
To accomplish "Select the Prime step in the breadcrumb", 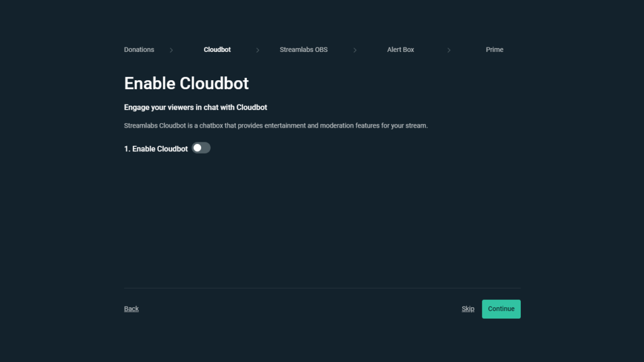I will click(x=494, y=50).
